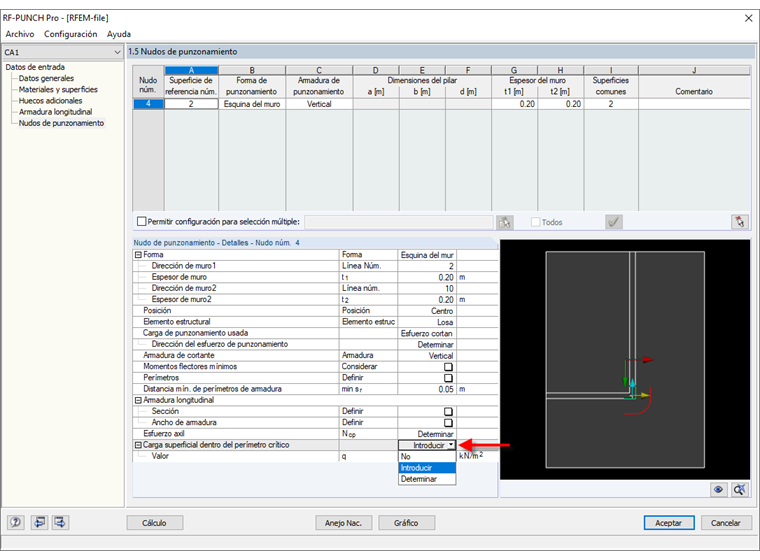Click the Esquina del muro table cell
This screenshot has width=760, height=560.
pos(252,104)
